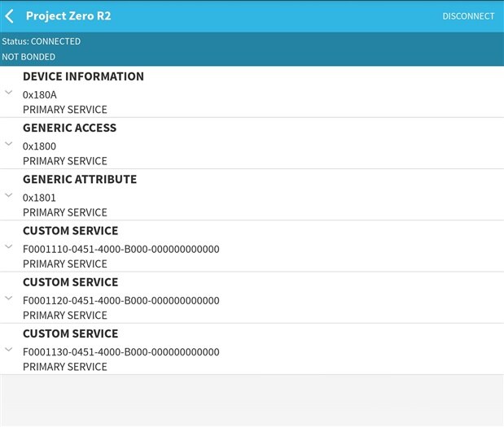Click the Status: CONNECTED label
This screenshot has width=504, height=427.
42,41
